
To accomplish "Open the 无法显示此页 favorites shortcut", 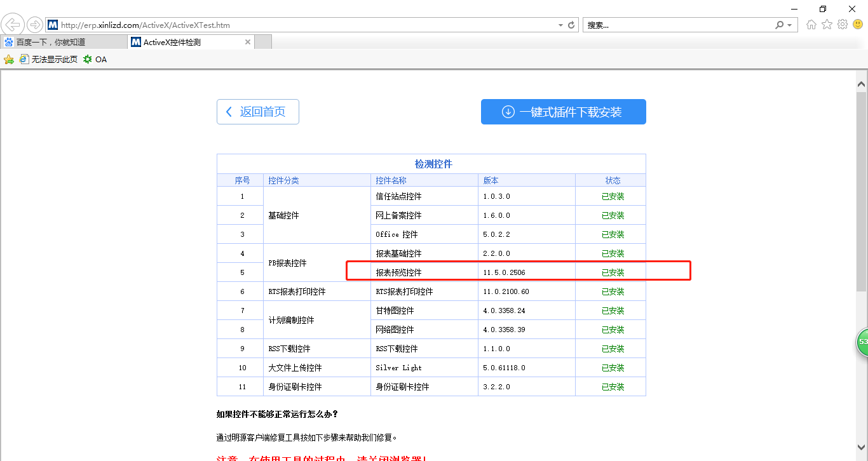I will 50,59.
